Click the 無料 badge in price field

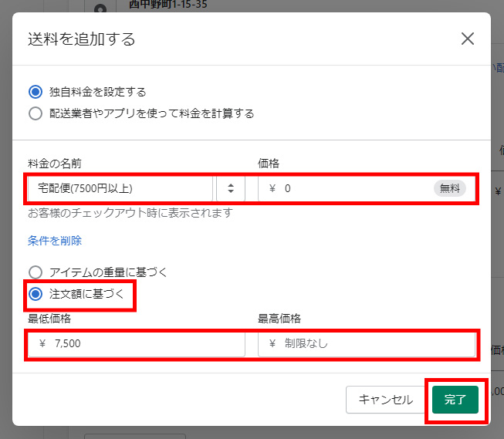pos(450,188)
